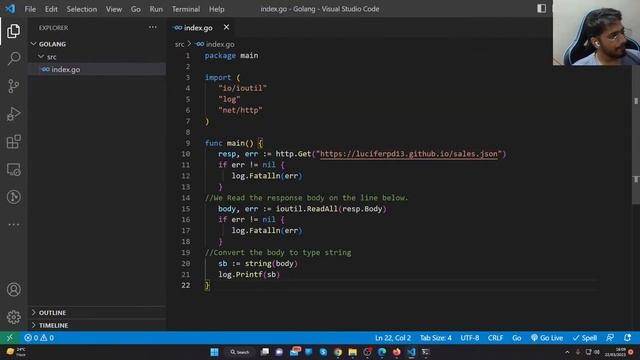Open the Selection menu
The image size is (640, 360).
(x=82, y=9)
